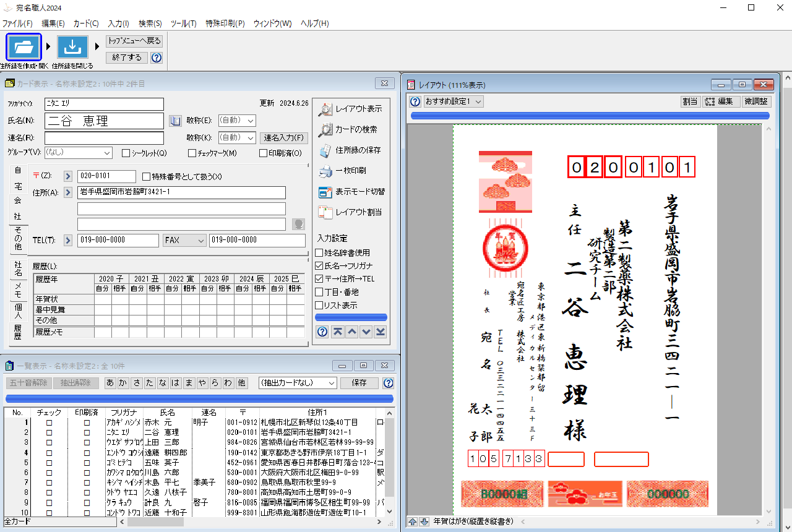
Task: Open the グループ(V) dropdown
Action: (78, 152)
